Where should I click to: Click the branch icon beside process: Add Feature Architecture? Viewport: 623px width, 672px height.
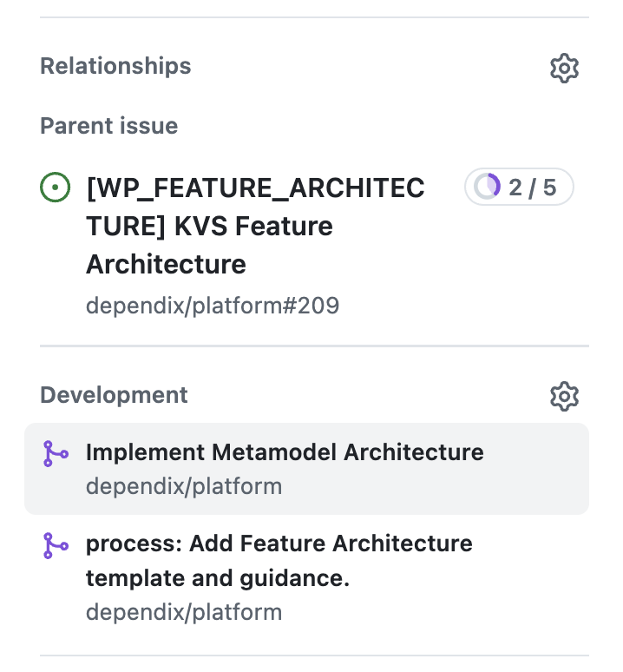click(x=56, y=545)
